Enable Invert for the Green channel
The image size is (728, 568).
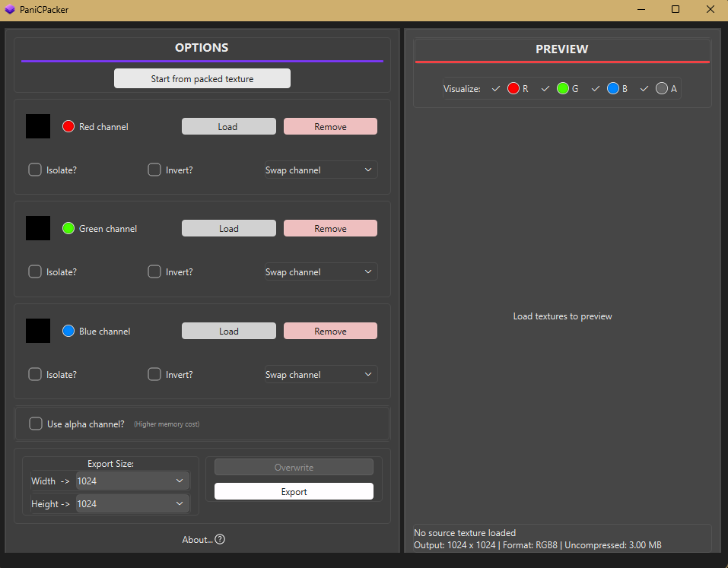click(154, 271)
